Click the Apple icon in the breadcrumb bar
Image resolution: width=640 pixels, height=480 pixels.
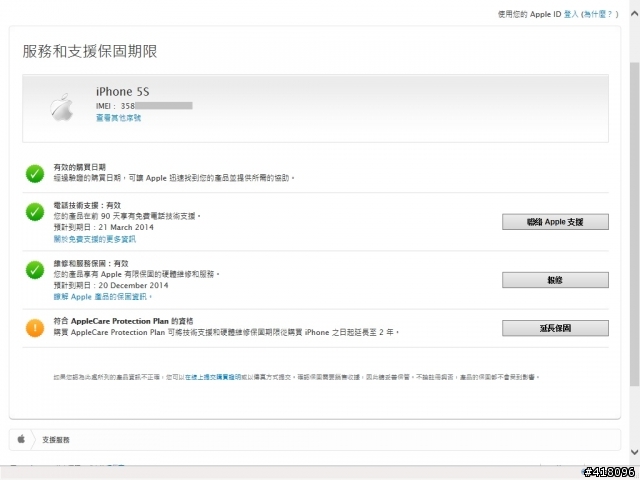click(x=21, y=439)
